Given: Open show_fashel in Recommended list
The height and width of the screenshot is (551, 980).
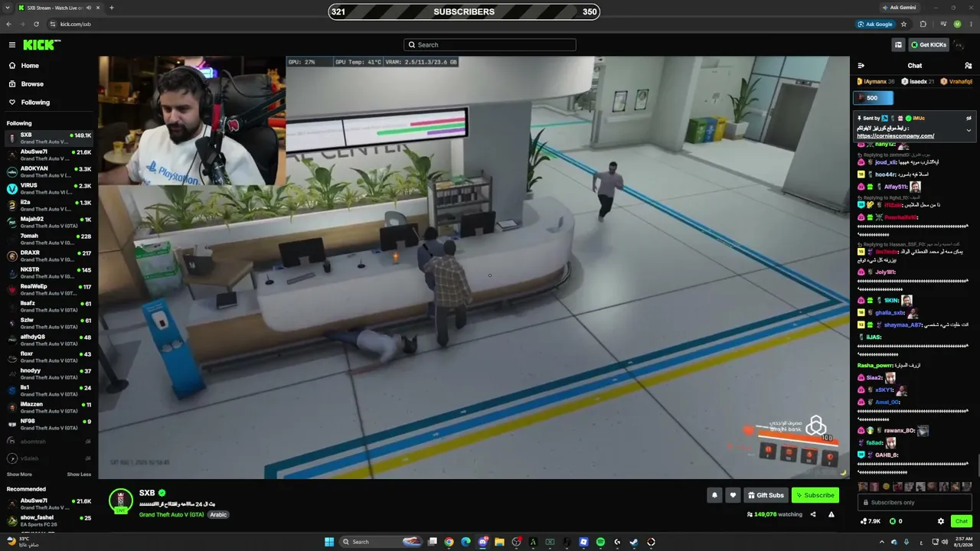Looking at the screenshot, I should (x=49, y=521).
